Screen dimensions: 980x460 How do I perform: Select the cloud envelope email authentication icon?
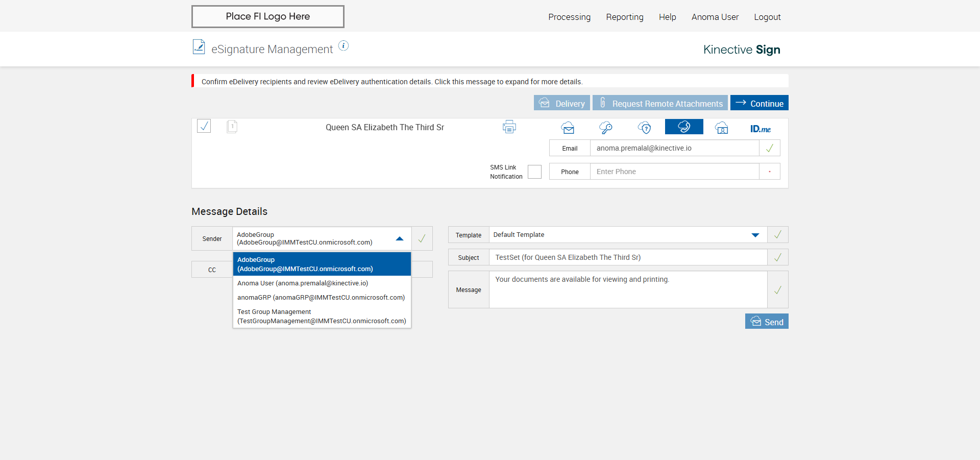click(x=568, y=128)
